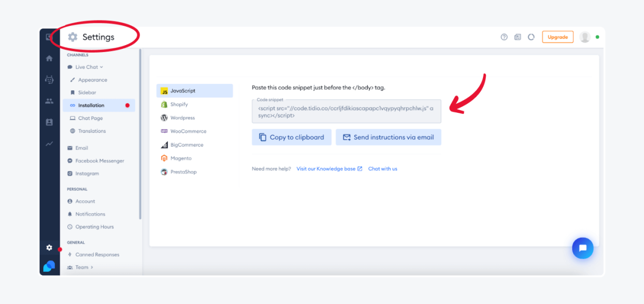Click the 'Paste this code snippet' instruction text
This screenshot has width=644, height=304.
[318, 88]
